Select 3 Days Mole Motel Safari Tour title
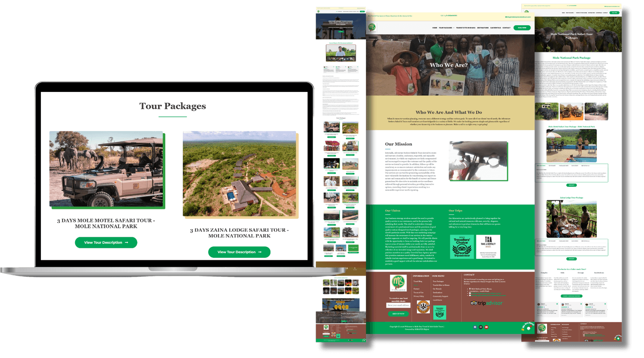644x358 pixels. click(106, 223)
